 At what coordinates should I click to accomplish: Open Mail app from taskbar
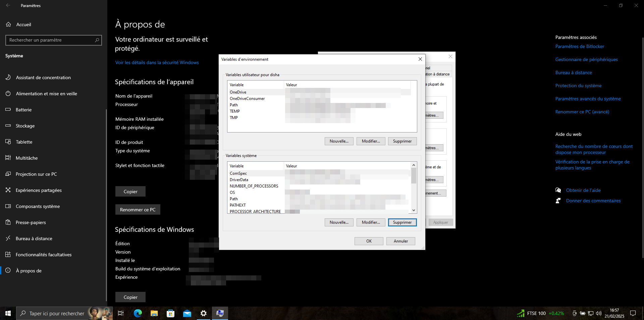(x=187, y=313)
